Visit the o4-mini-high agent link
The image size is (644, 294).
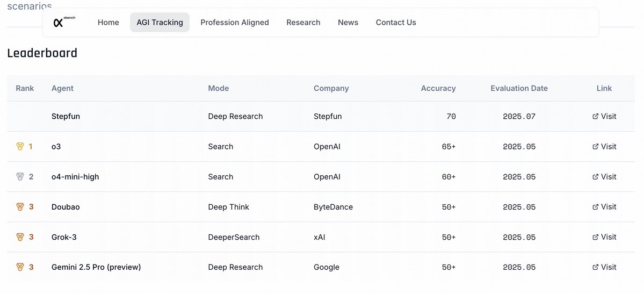point(604,177)
